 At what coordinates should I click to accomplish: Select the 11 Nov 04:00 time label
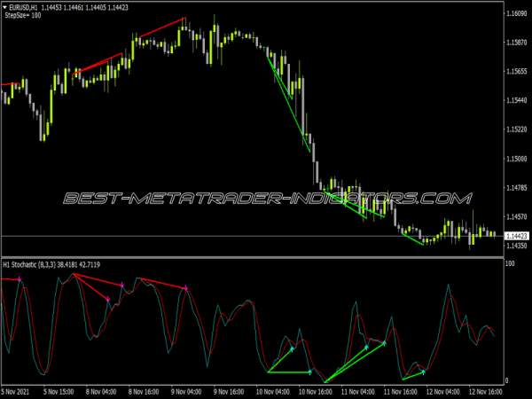point(357,392)
